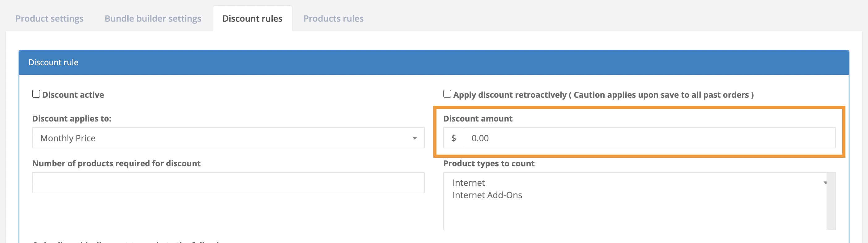Select Internet in the product types list
This screenshot has width=868, height=243.
point(468,182)
